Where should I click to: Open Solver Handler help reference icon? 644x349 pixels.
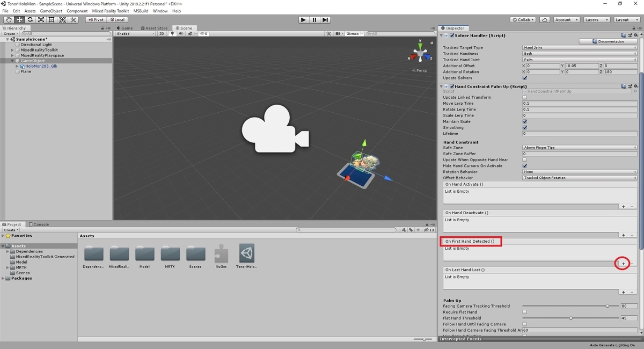coord(624,35)
